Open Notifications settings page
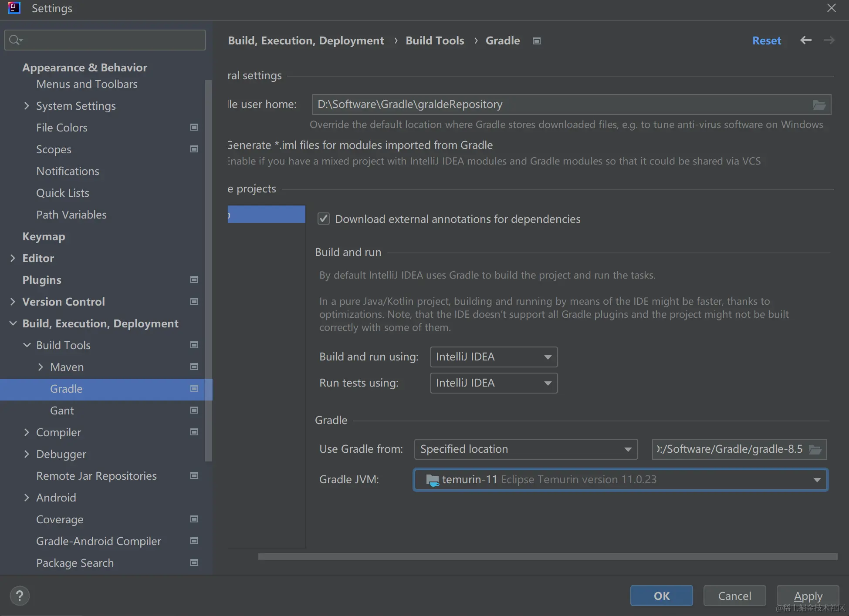 click(68, 171)
